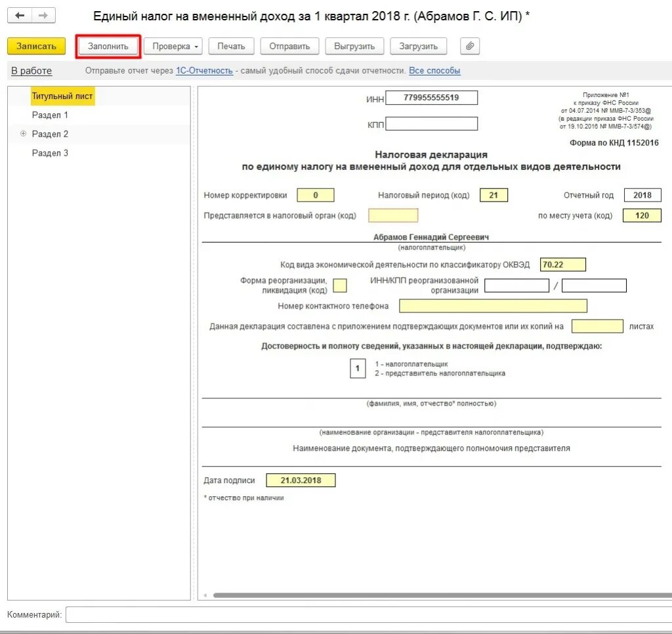Click the Форма реорганизации code field
Image resolution: width=672 pixels, height=634 pixels.
[x=340, y=285]
